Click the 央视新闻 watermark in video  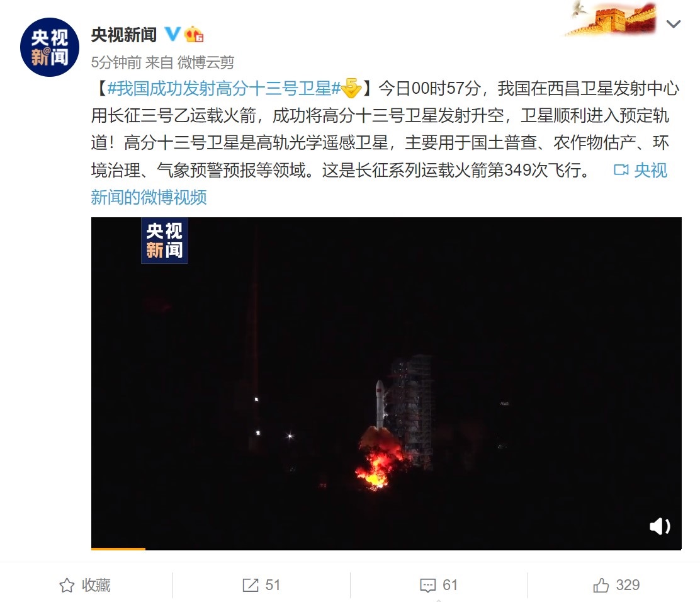[x=164, y=241]
